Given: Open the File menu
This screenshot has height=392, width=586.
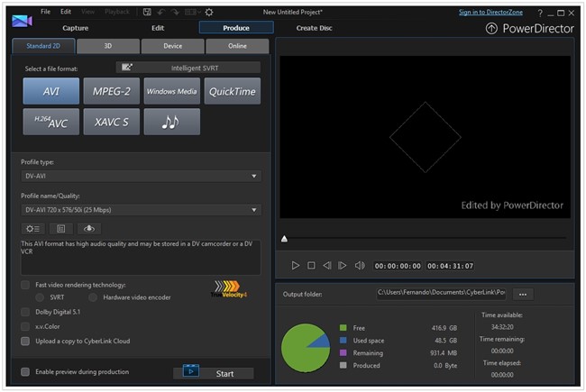Looking at the screenshot, I should (x=46, y=12).
